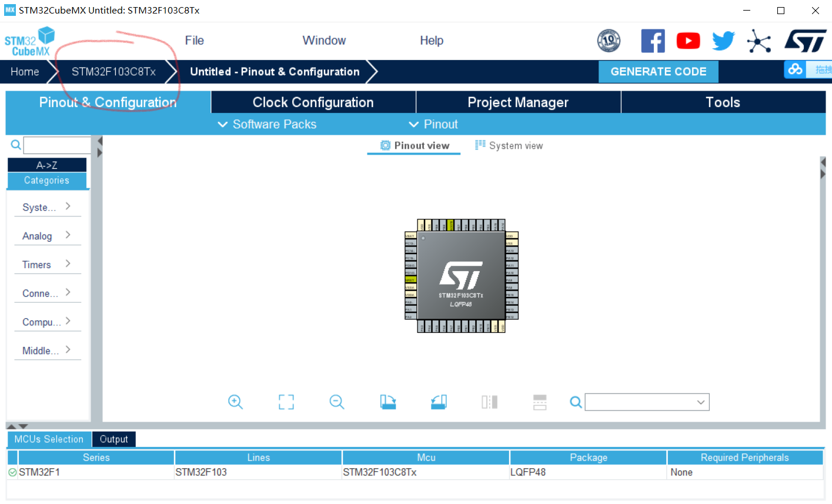
Task: Open the STM32CubeMX Facebook page icon
Action: [653, 41]
